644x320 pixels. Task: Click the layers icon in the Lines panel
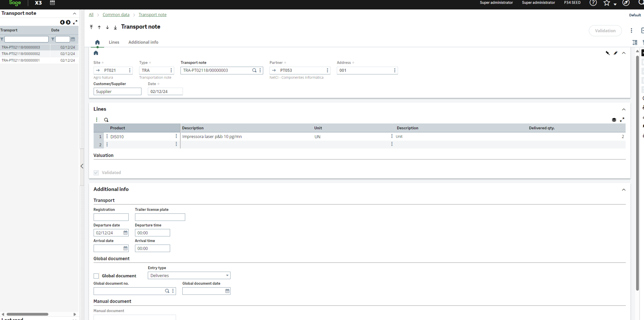pyautogui.click(x=614, y=120)
